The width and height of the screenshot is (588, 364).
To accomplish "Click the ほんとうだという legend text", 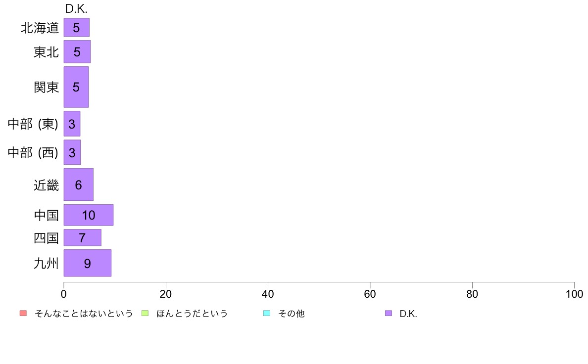I will point(192,314).
